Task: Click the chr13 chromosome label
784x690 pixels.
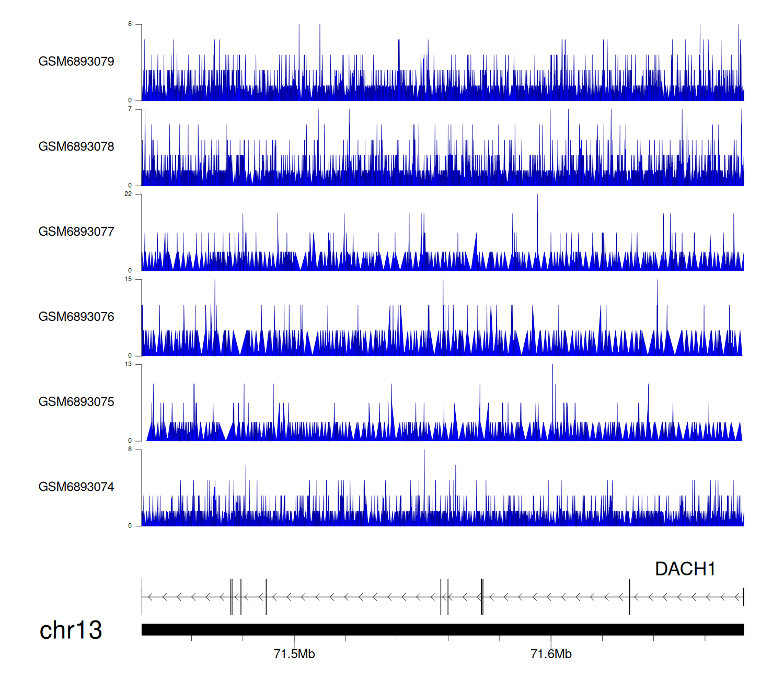Action: [71, 630]
